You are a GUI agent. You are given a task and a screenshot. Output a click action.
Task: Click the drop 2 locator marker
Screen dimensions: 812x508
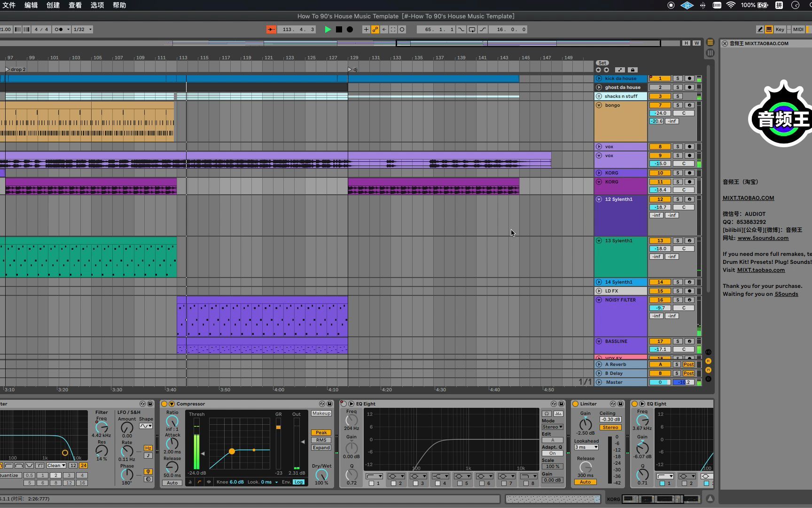click(x=16, y=70)
